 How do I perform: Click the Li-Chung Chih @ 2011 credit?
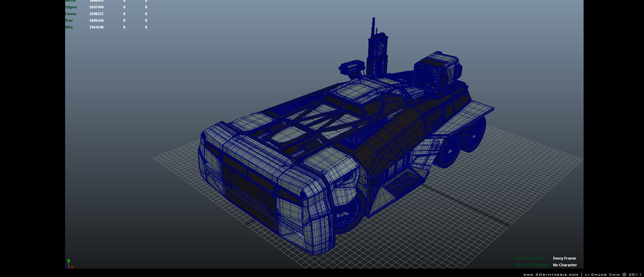[x=613, y=275]
